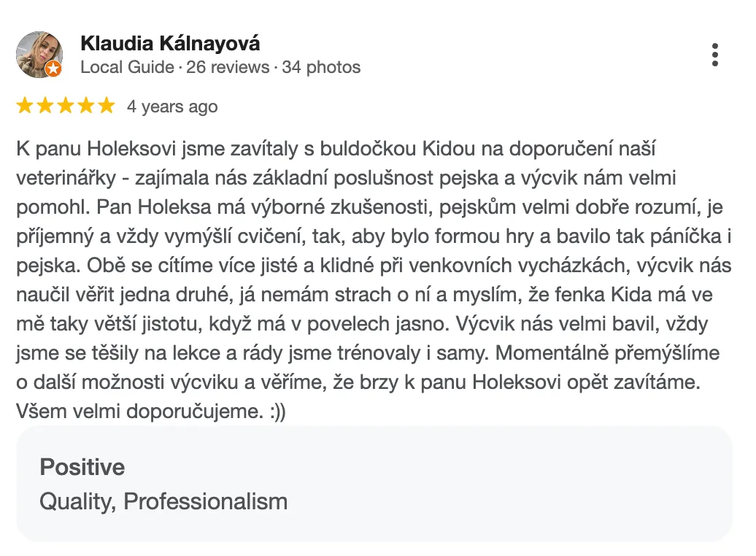Image resolution: width=756 pixels, height=556 pixels.
Task: Click the fifth rating star
Action: tap(107, 107)
